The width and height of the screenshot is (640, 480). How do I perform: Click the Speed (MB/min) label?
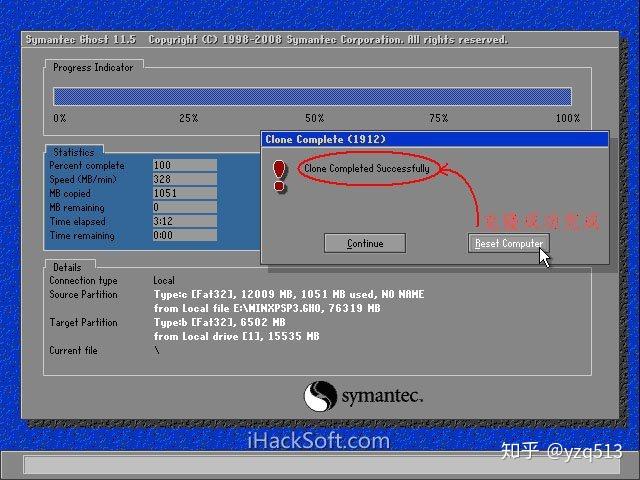(x=83, y=179)
